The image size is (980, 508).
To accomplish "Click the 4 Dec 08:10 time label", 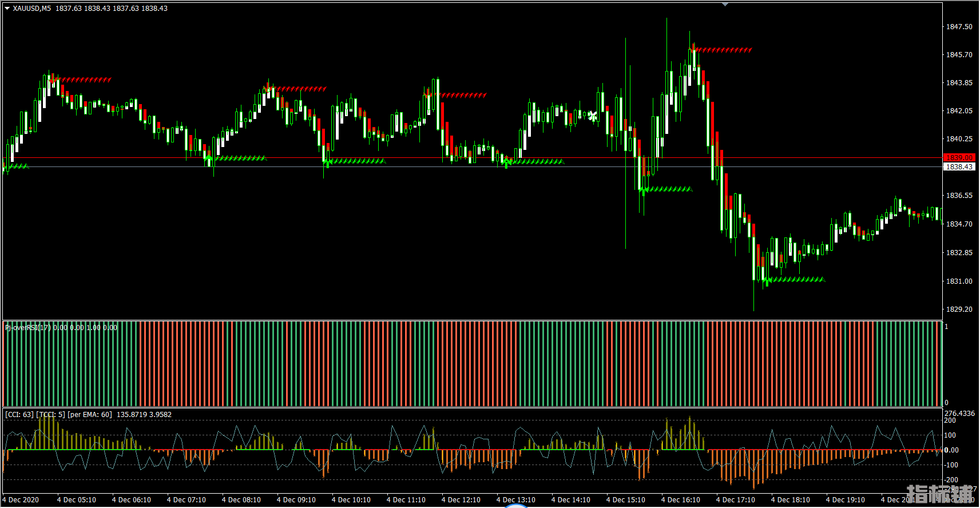I will pos(241,500).
